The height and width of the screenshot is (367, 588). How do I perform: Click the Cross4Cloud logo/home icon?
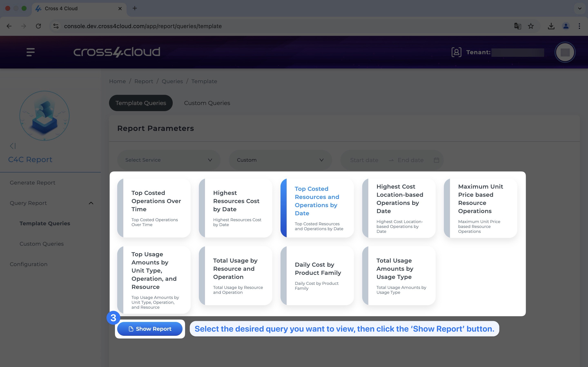tap(117, 52)
